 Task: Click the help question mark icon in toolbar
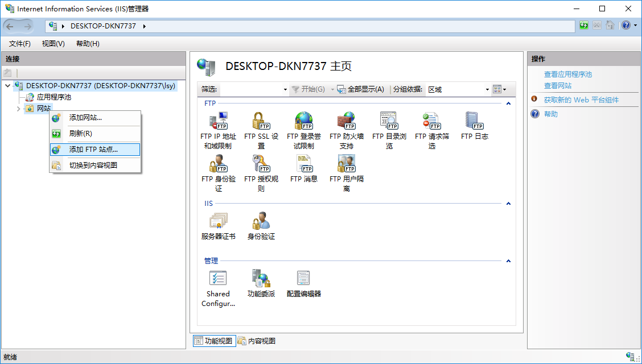626,26
